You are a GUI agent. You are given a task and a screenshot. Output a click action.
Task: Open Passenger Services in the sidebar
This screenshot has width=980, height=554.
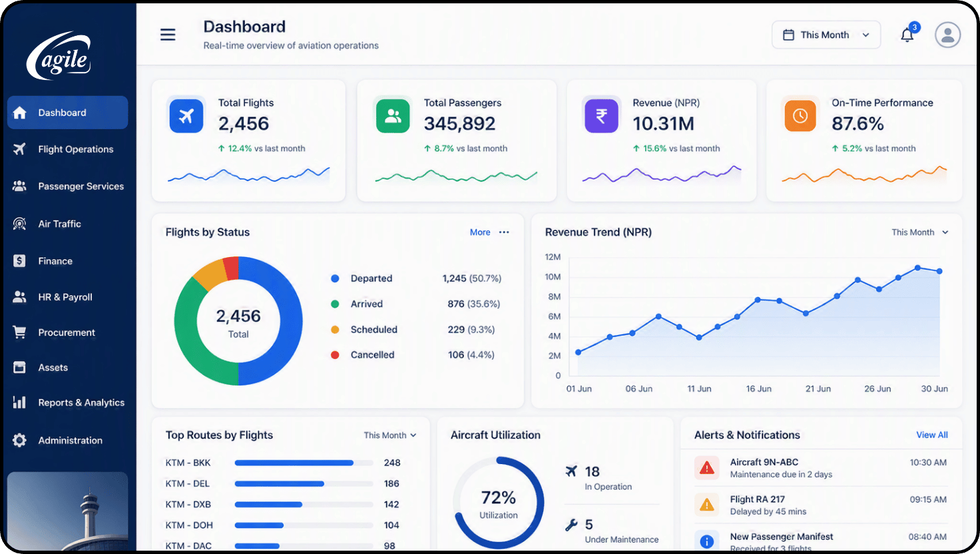[x=67, y=186]
